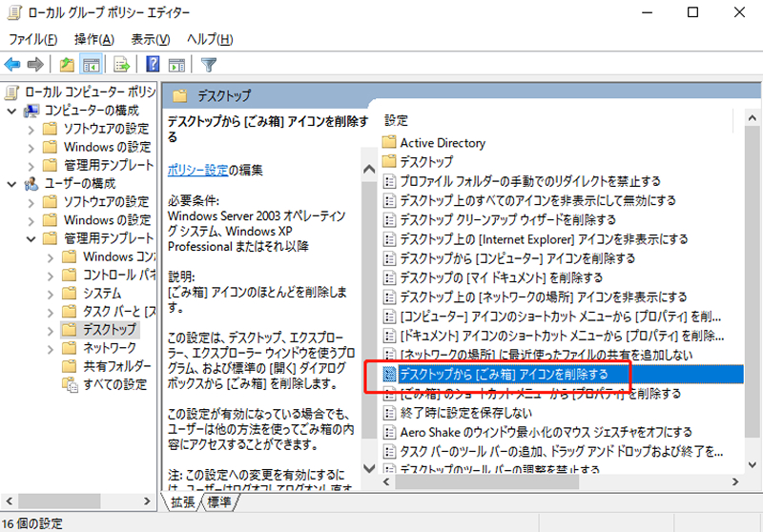Image resolution: width=763 pixels, height=532 pixels.
Task: Click the description pane scroll up arrow
Action: pyautogui.click(x=369, y=170)
